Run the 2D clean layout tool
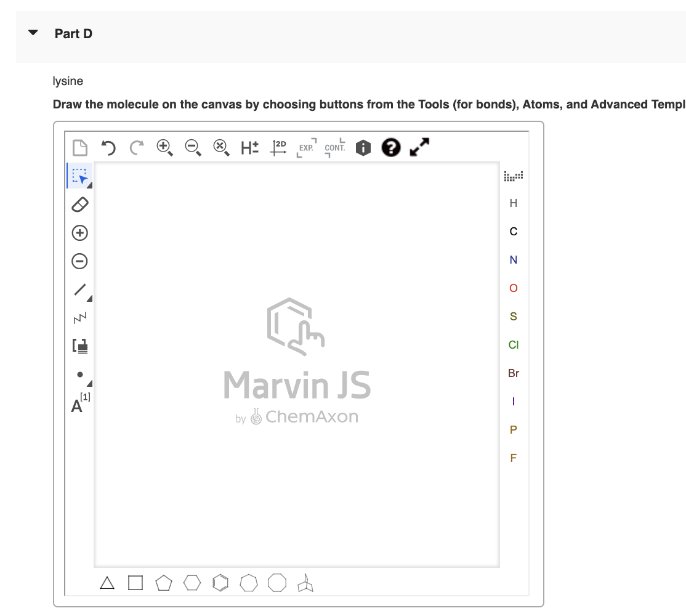This screenshot has width=686, height=616. tap(278, 147)
